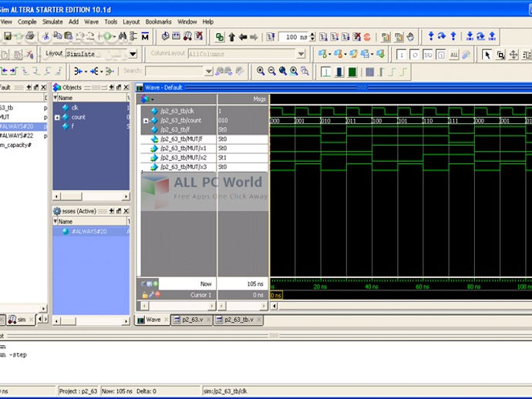The width and height of the screenshot is (532, 399).
Task: Click the binoculars Find icon in top toolbar
Action: (123, 36)
